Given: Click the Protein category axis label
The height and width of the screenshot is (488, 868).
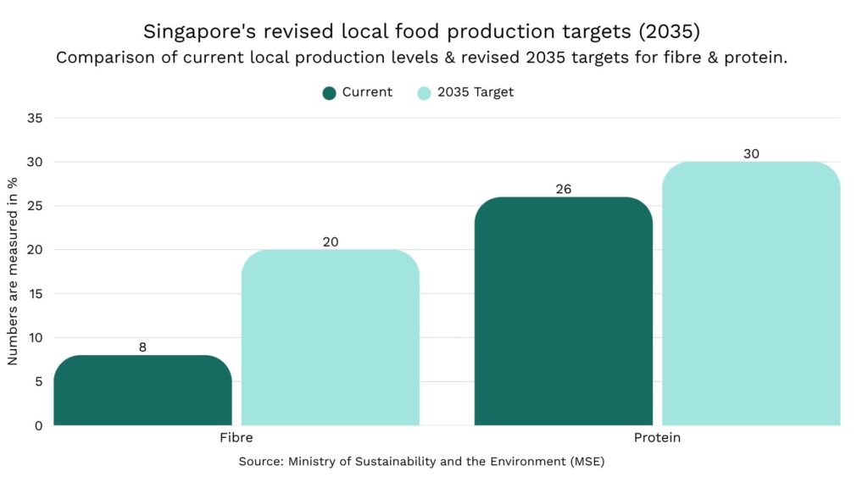Looking at the screenshot, I should (x=657, y=438).
